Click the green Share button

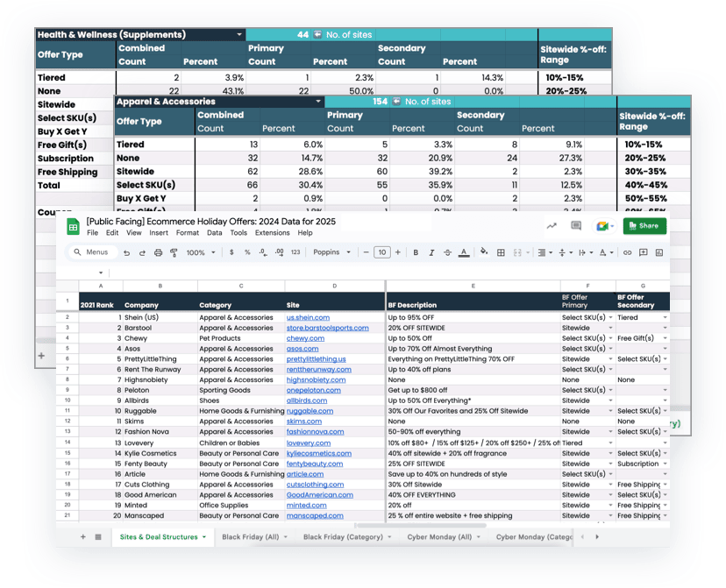tap(644, 226)
